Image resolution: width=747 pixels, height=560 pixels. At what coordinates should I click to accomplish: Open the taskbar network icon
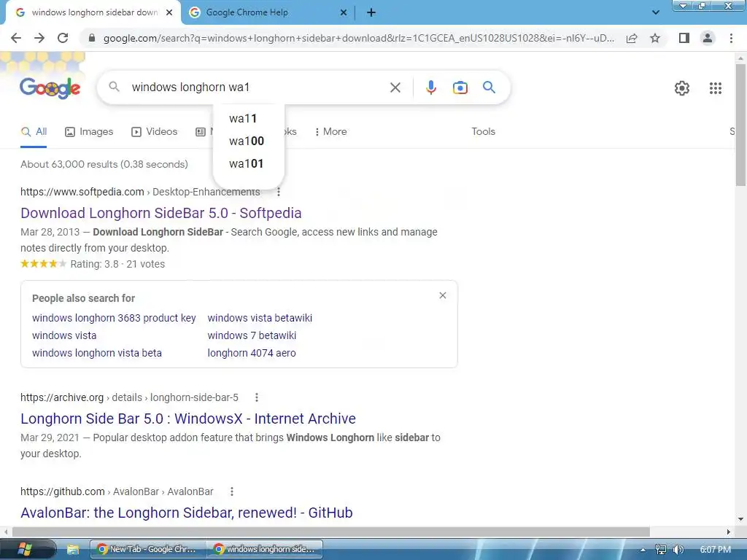tap(660, 550)
